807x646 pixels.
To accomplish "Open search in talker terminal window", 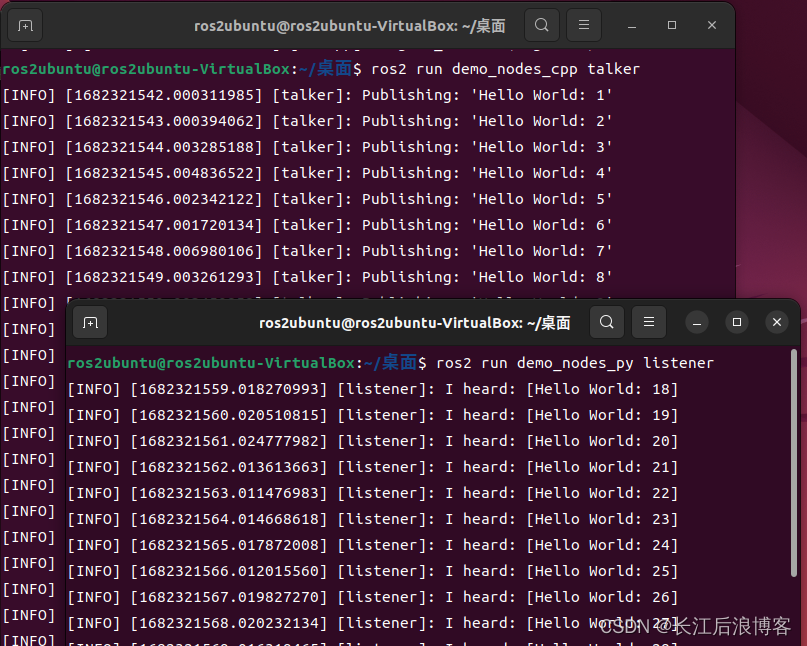I will point(541,25).
